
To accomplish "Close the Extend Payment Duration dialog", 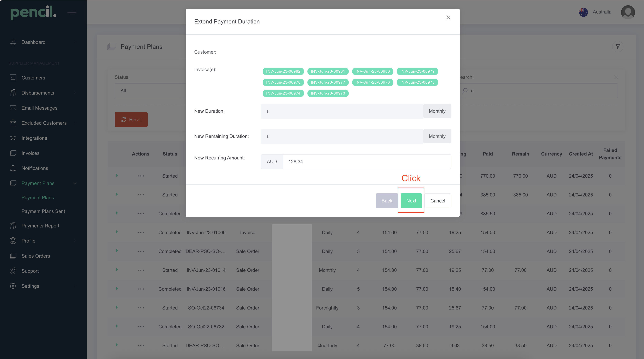I will 448,17.
